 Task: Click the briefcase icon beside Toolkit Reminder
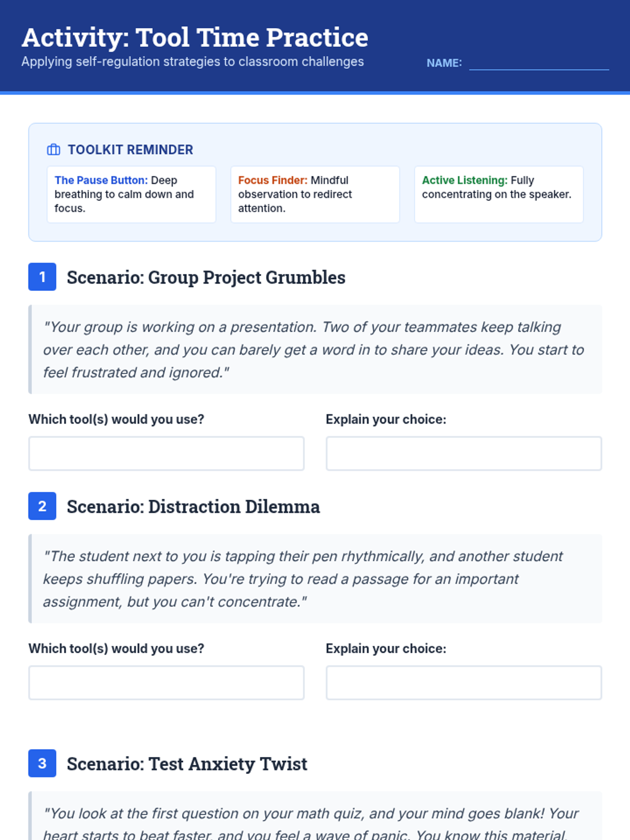pyautogui.click(x=54, y=150)
